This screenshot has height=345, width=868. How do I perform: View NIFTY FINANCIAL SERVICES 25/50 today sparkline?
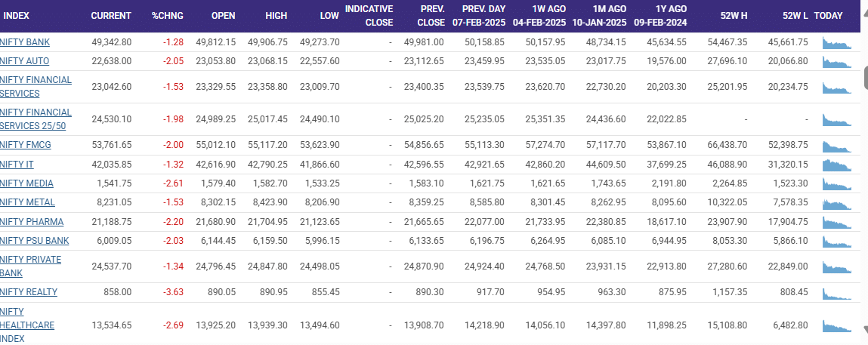837,120
